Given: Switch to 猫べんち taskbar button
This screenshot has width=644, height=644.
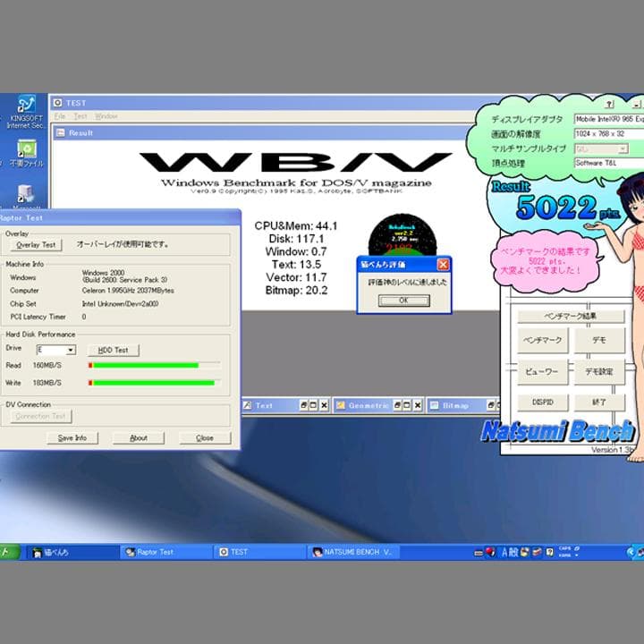Looking at the screenshot, I should click(x=73, y=553).
